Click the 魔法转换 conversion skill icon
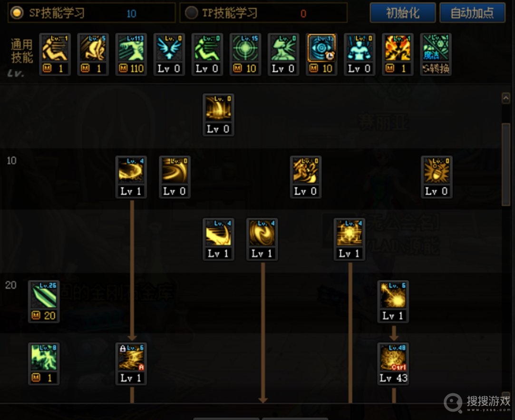This screenshot has width=515, height=420. 436,55
